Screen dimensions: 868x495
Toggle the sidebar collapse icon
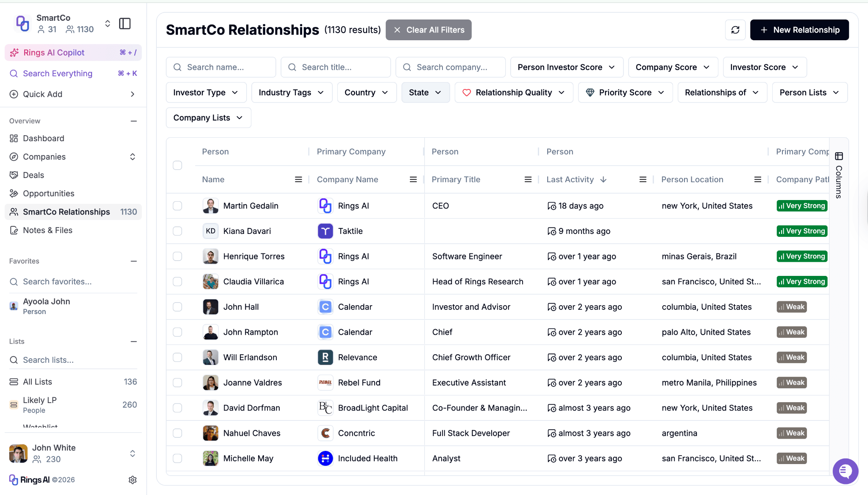click(x=125, y=24)
